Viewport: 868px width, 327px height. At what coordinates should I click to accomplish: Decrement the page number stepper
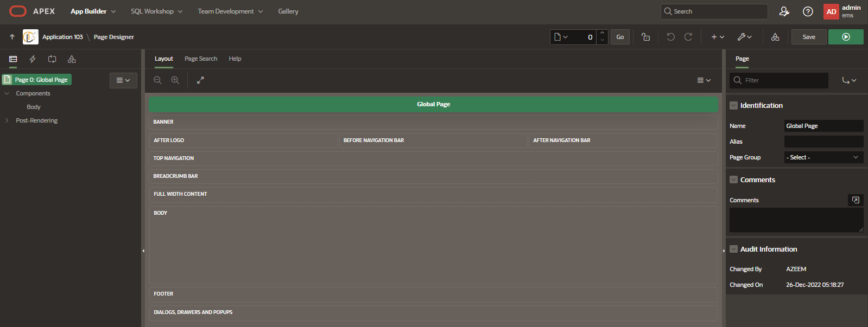pos(602,41)
